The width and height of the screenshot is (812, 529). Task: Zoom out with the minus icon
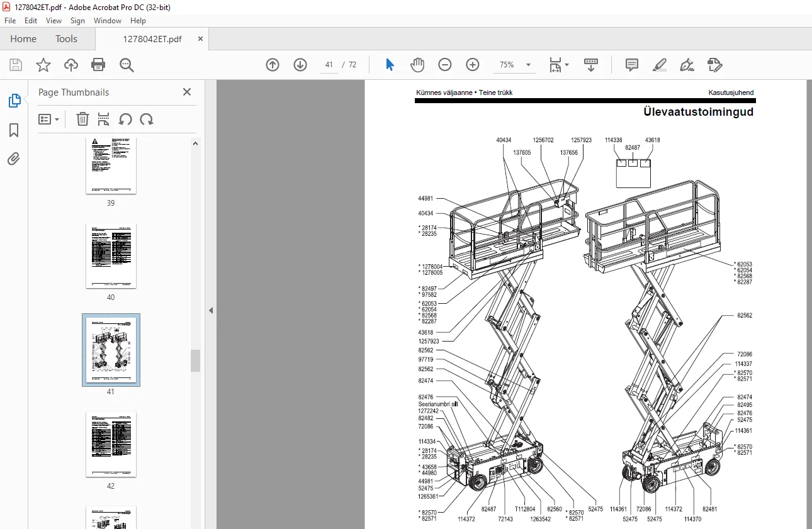pos(445,65)
